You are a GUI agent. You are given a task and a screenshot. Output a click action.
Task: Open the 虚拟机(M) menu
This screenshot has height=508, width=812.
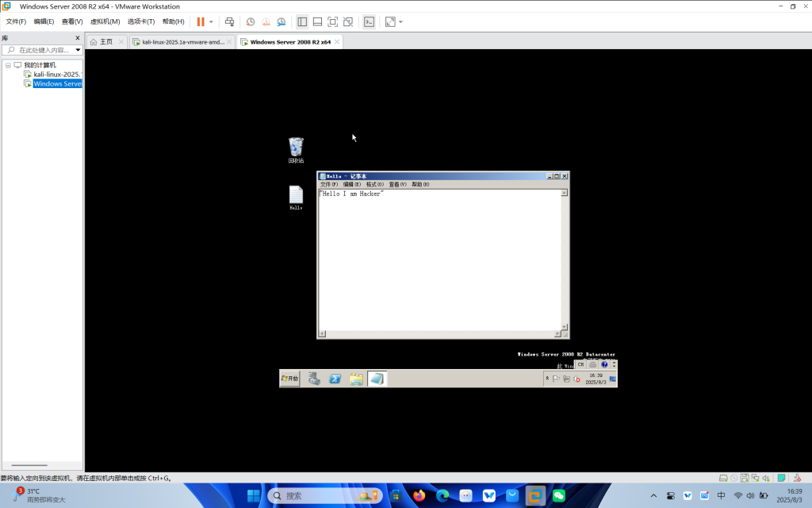pos(105,21)
